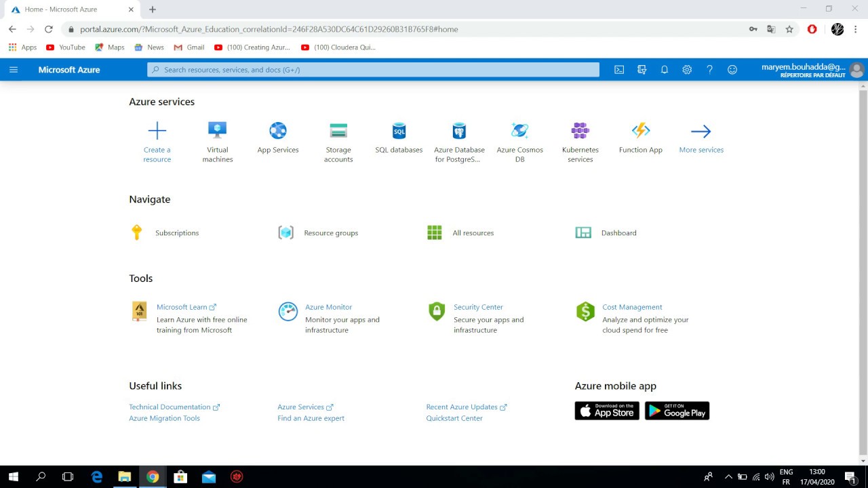Open Azure Services useful link
This screenshot has width=868, height=488.
coord(305,407)
